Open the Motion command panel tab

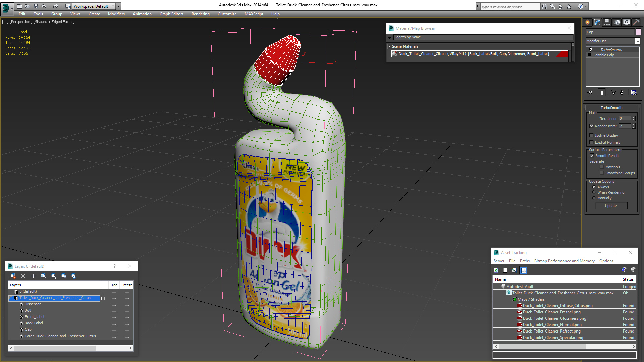617,22
